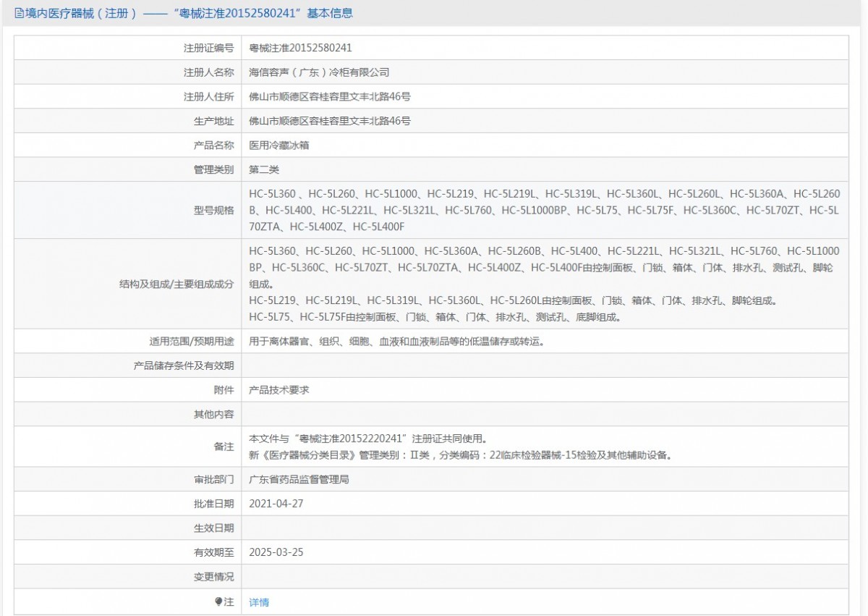Click the 批准日期 label
Screen dimensions: 868x616
coord(214,504)
